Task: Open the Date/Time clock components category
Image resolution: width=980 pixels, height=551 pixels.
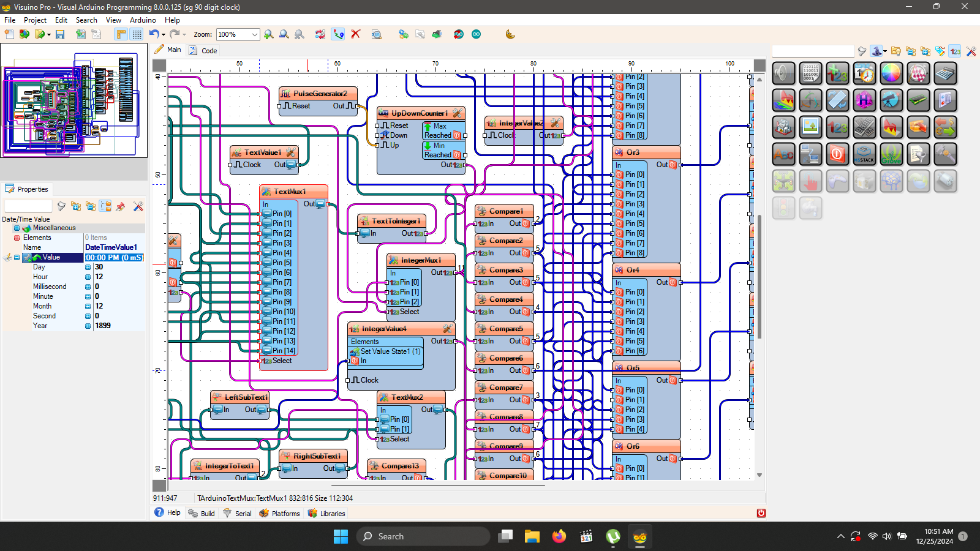Action: (864, 73)
